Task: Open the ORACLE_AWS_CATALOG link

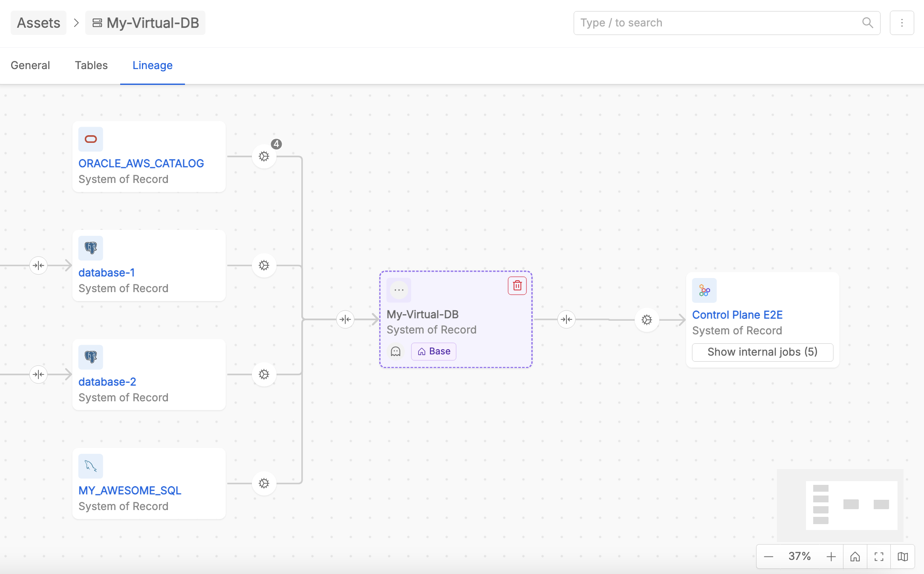Action: click(x=141, y=163)
